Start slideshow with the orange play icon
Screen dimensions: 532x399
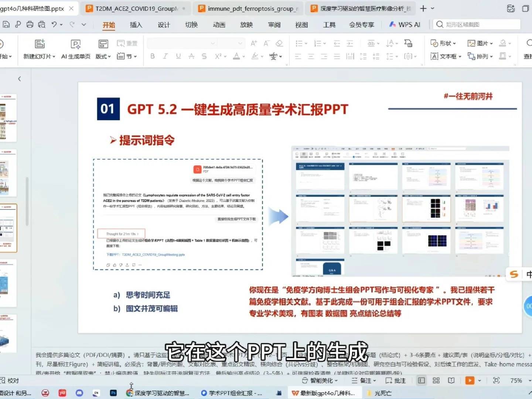470,380
